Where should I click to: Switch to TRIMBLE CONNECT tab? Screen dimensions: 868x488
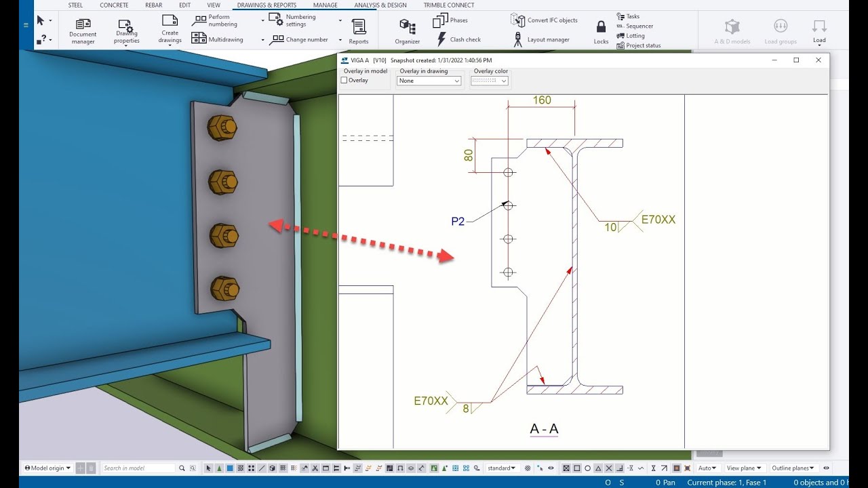pos(449,5)
